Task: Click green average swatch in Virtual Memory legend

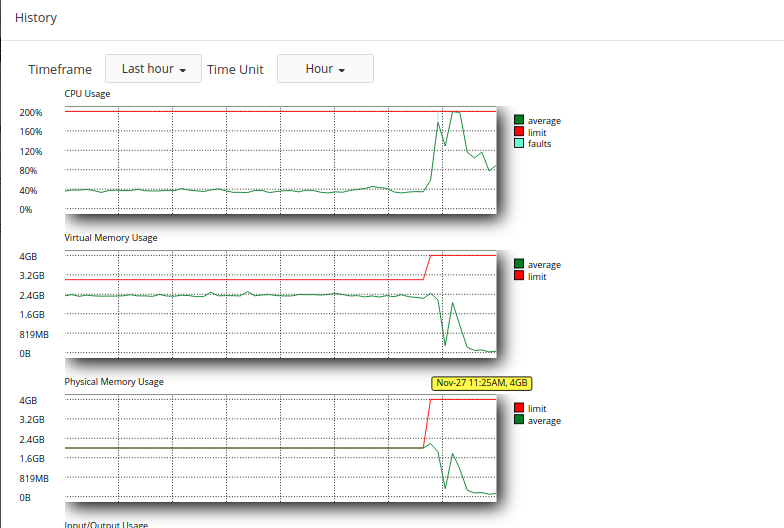Action: [x=519, y=264]
